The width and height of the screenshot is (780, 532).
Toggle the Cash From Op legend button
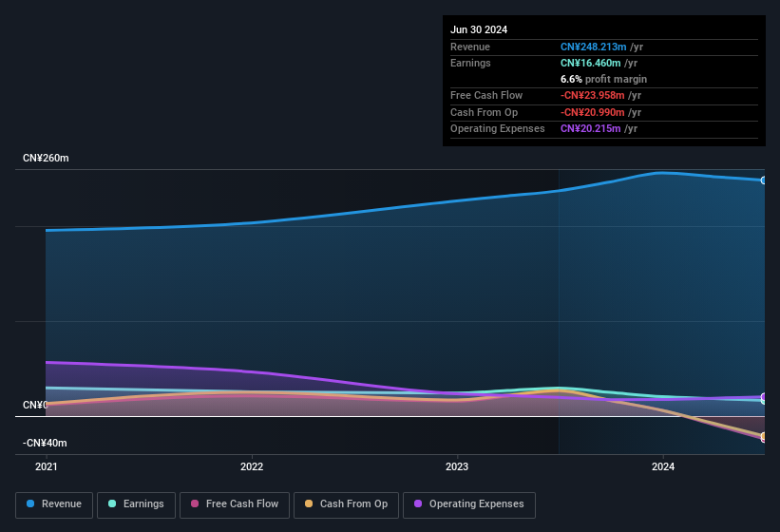click(346, 504)
